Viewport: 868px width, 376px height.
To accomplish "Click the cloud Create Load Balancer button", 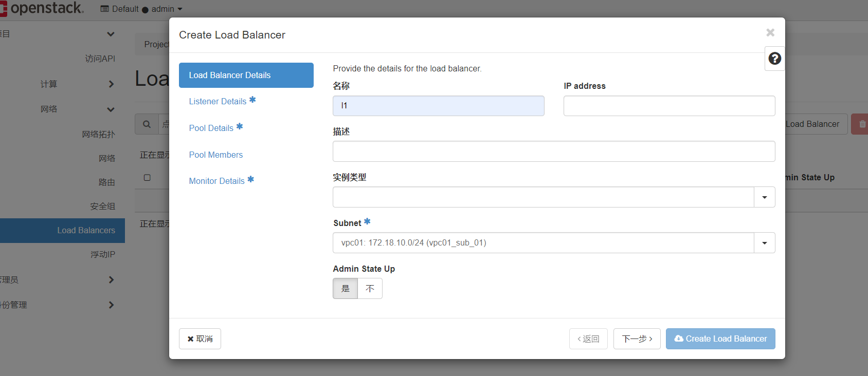I will [x=720, y=339].
